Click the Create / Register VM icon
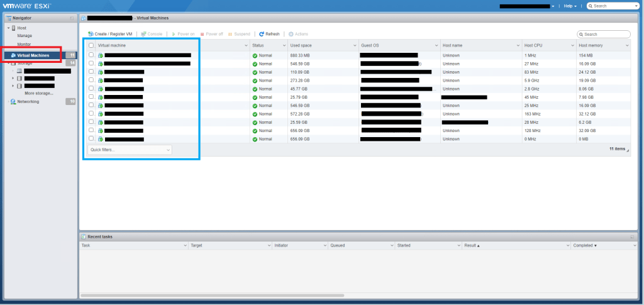Screen dimensions: 644x305 tap(91, 34)
